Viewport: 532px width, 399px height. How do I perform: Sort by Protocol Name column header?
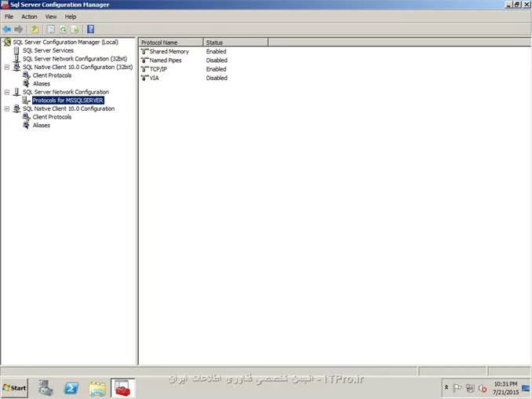171,42
